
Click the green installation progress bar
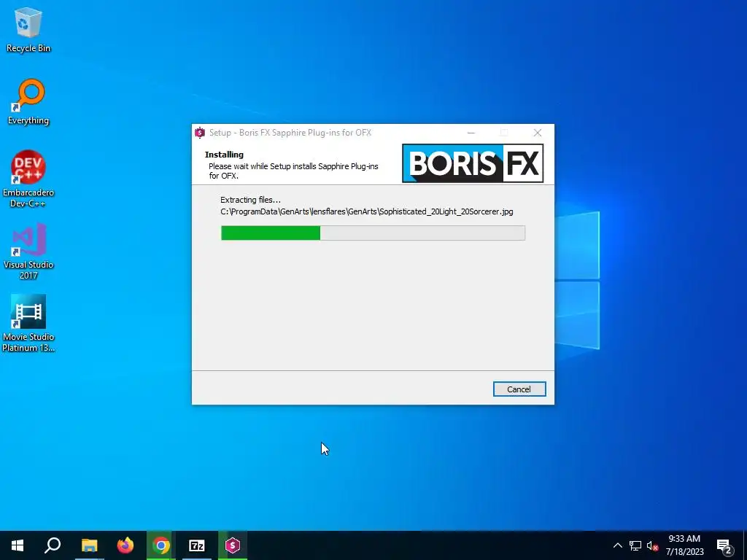pyautogui.click(x=373, y=233)
